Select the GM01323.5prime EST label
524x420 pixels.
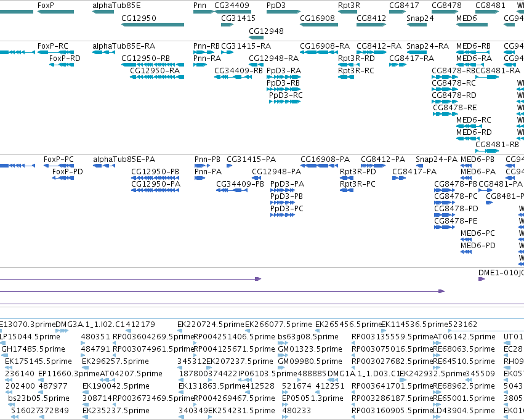(x=310, y=349)
